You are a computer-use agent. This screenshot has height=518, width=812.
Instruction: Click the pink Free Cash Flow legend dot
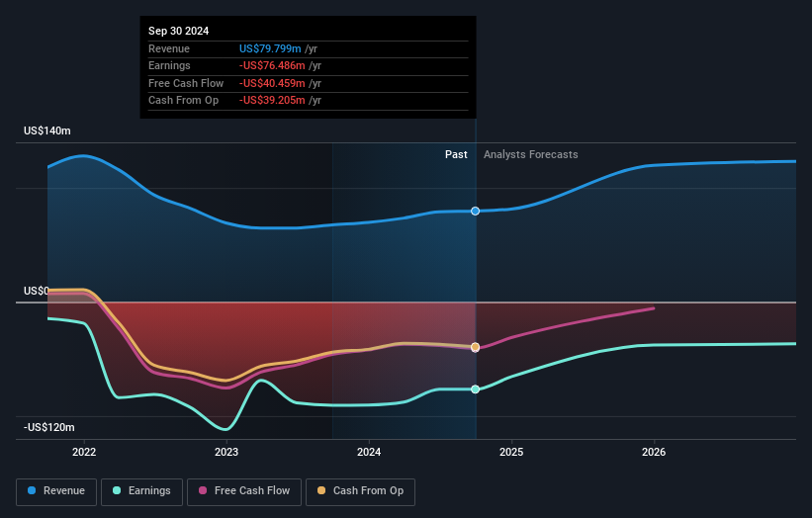(203, 490)
